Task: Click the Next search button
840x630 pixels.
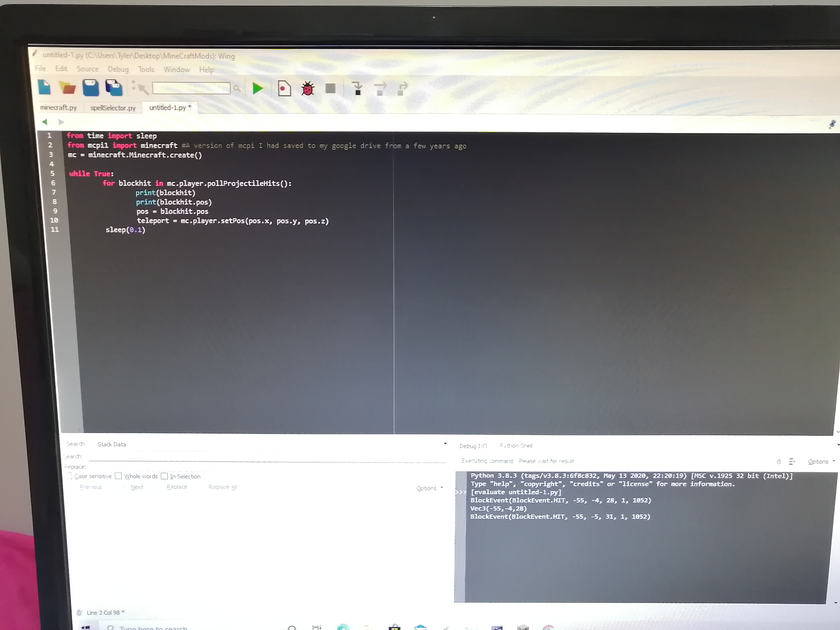Action: [x=137, y=487]
